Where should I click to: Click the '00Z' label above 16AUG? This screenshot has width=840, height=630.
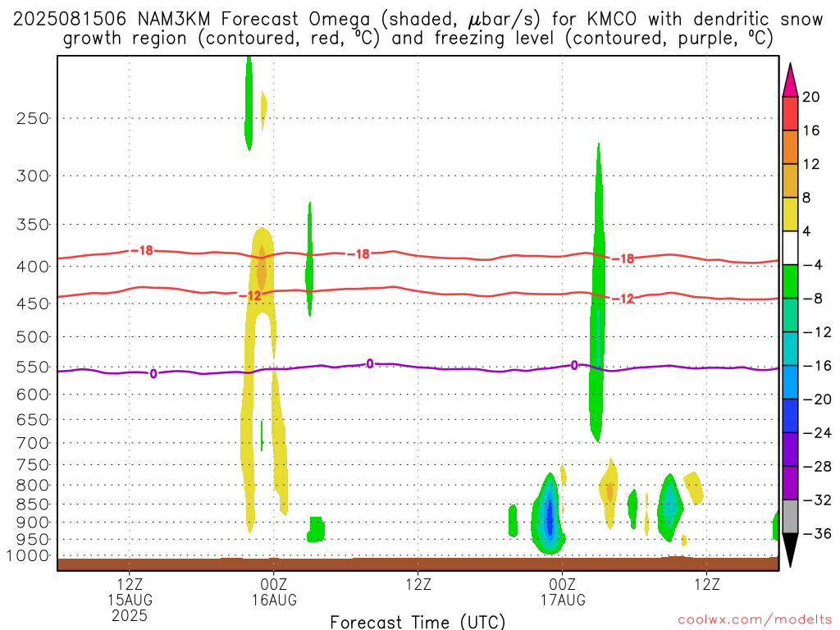pos(274,584)
